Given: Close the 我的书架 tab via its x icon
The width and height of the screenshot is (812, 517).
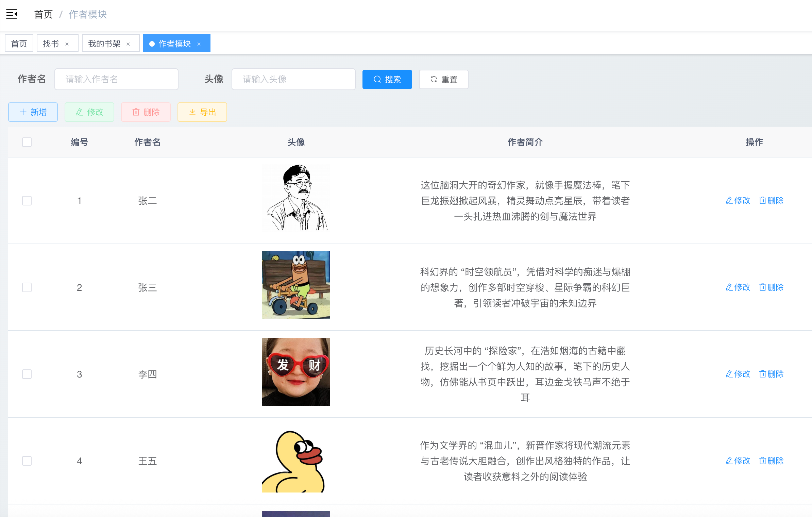Looking at the screenshot, I should 128,44.
